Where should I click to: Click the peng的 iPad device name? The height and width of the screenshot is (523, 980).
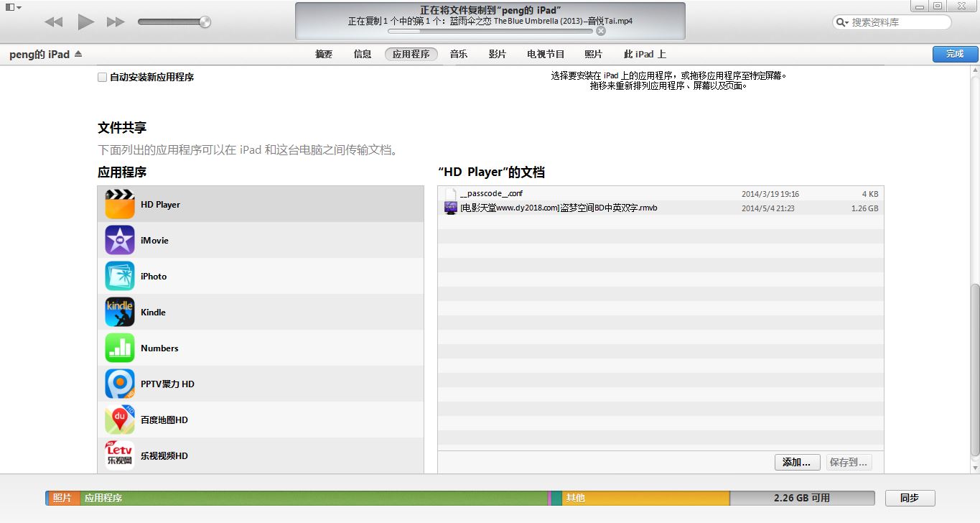[x=39, y=54]
